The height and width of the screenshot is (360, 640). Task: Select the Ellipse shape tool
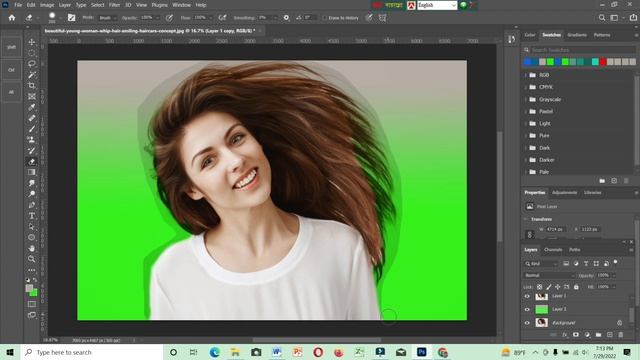tap(32, 237)
